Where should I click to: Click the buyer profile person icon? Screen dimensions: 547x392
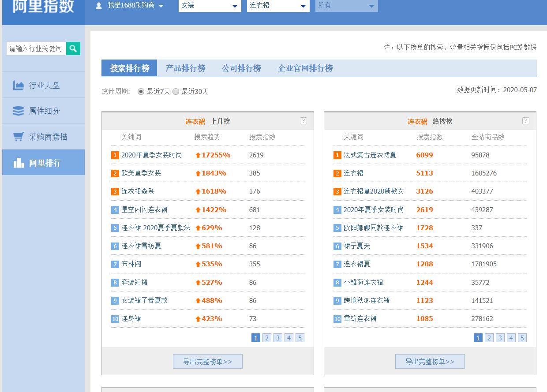point(97,6)
